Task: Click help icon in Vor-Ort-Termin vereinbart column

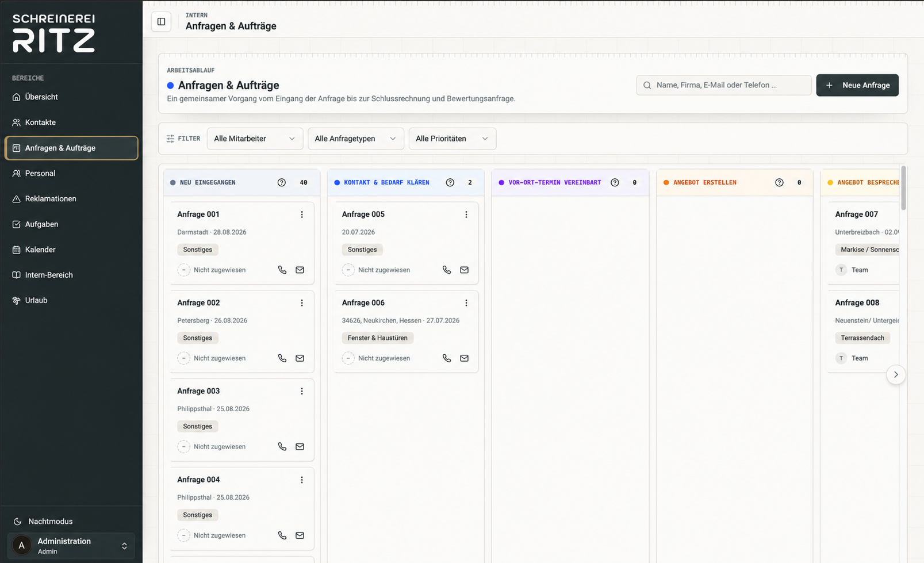Action: click(x=615, y=182)
